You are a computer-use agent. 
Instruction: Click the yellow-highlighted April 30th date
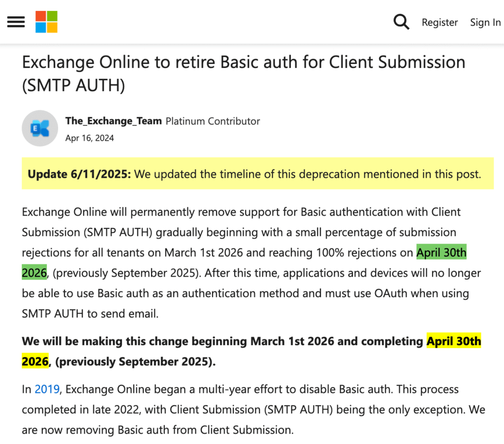[x=453, y=341]
